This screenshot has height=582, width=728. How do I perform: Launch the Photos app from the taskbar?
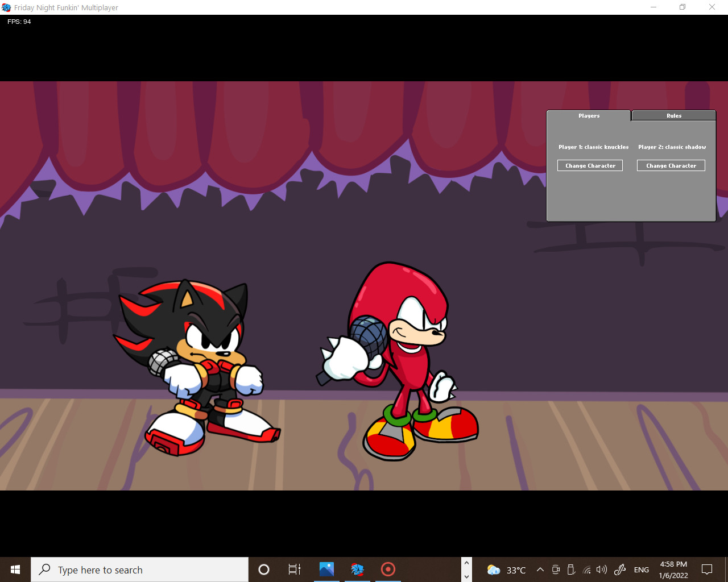click(x=326, y=569)
